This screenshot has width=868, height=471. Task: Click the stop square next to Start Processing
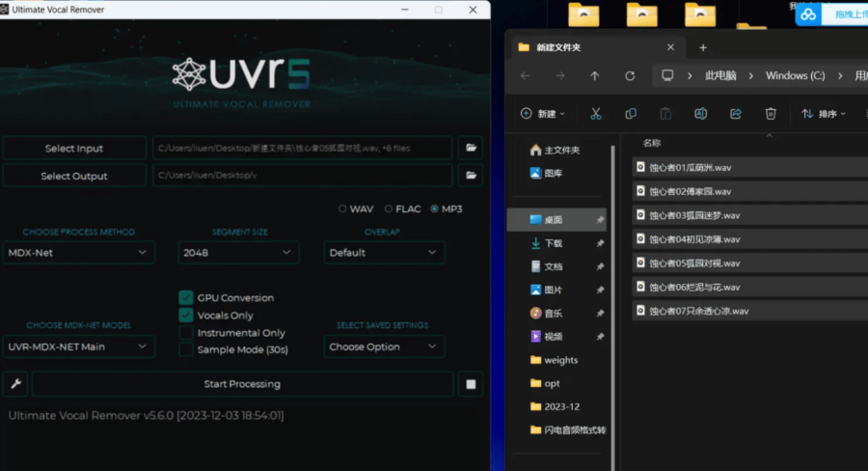[x=471, y=384]
